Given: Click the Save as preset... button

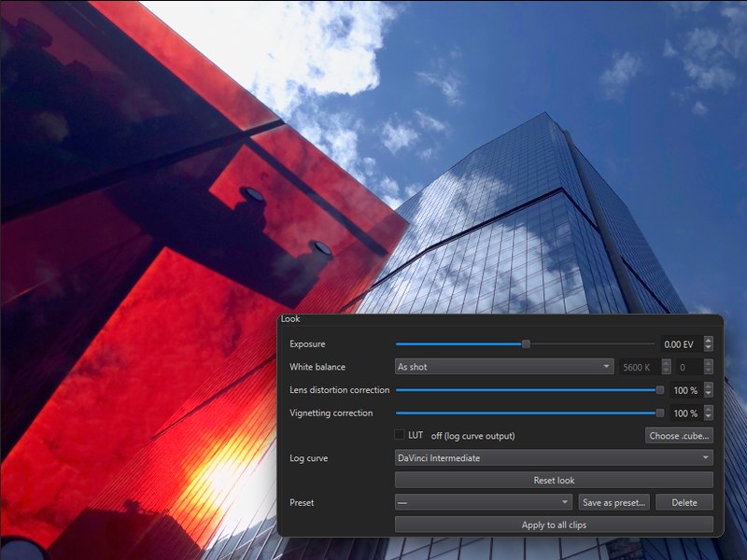Looking at the screenshot, I should point(614,502).
